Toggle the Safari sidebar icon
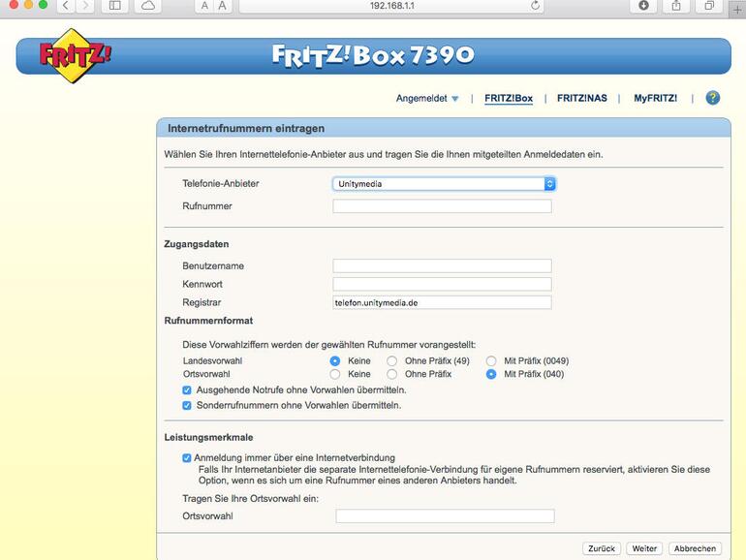The width and height of the screenshot is (746, 560). coord(114,5)
